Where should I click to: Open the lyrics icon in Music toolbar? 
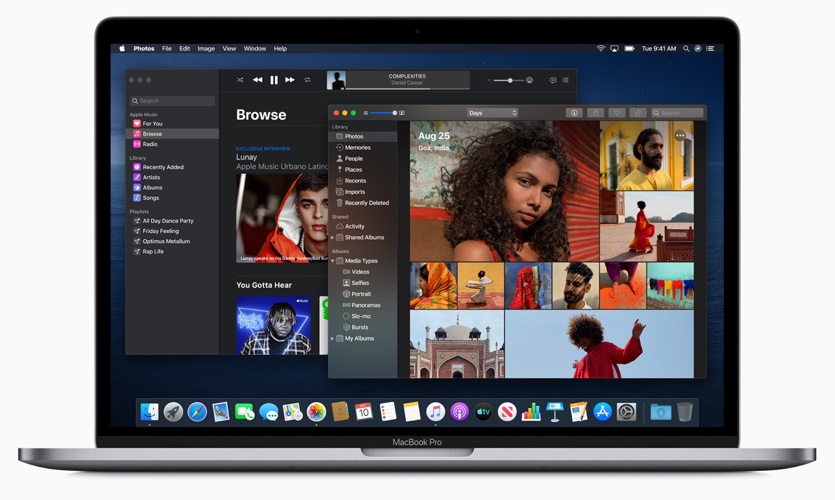click(x=552, y=80)
